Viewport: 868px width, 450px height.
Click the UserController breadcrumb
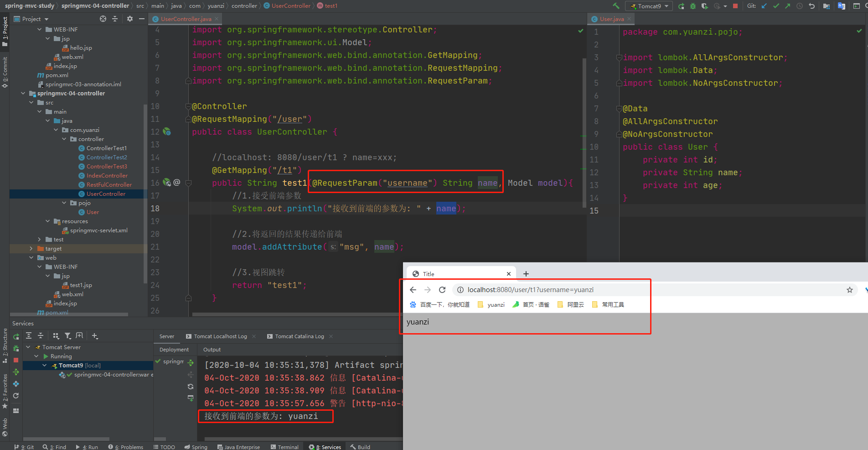point(291,6)
